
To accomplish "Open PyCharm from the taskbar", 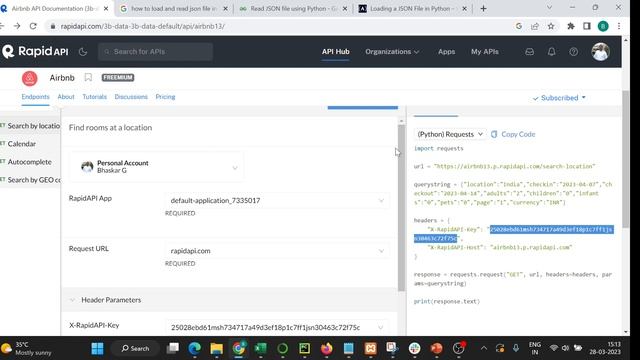I will tap(304, 349).
